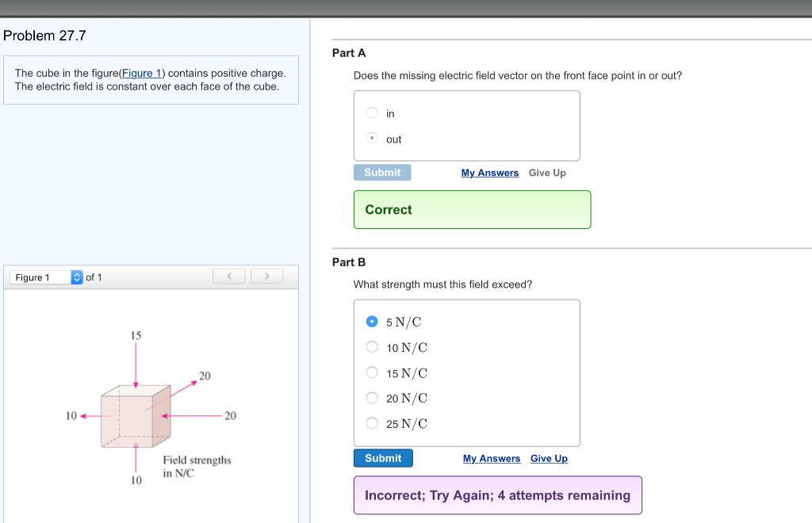Choose the 25 N/C answer
Screen dimensions: 812x523
(372, 422)
